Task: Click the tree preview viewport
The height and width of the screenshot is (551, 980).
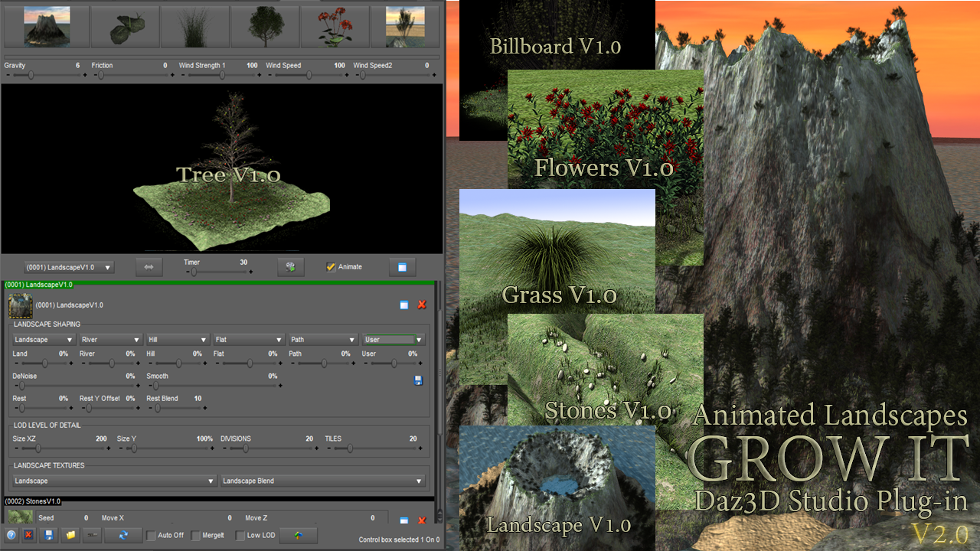Action: point(222,168)
